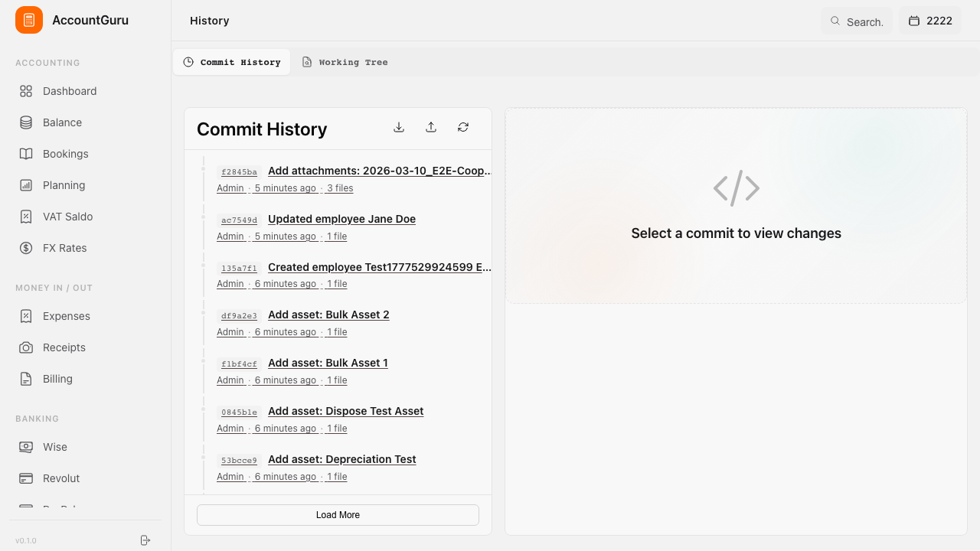The width and height of the screenshot is (980, 551).
Task: Click commit hash 0845b1e
Action: (x=239, y=412)
